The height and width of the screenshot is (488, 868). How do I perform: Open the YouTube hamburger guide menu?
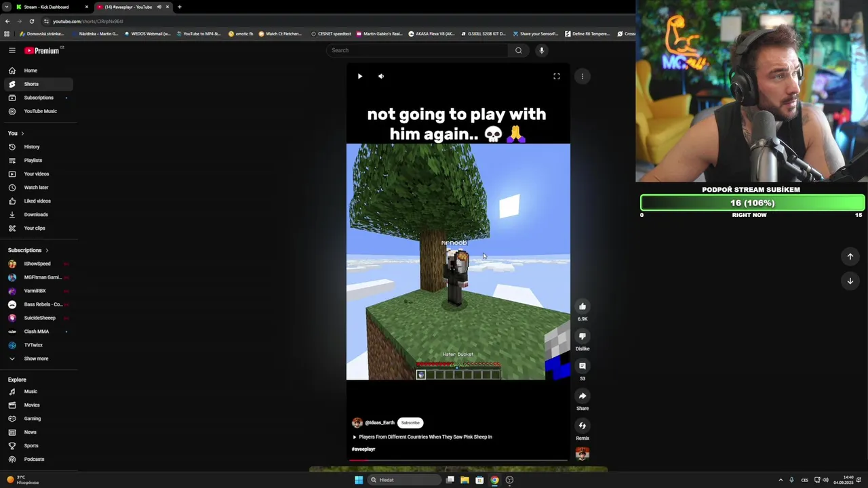pos(12,50)
